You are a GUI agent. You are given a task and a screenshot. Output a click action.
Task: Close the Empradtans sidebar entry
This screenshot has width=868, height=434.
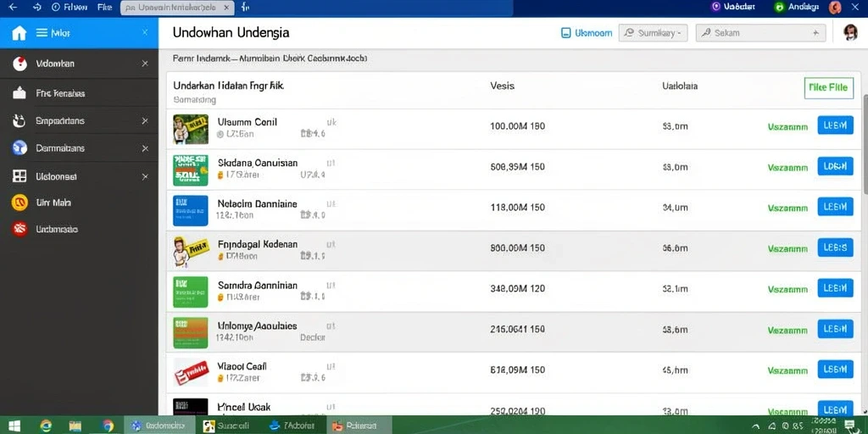pos(145,120)
